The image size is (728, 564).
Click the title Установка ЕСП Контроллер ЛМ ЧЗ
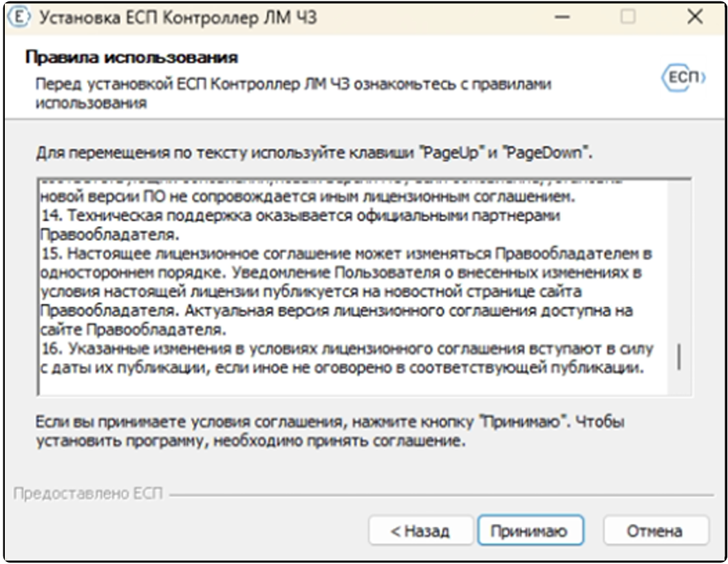point(178,18)
